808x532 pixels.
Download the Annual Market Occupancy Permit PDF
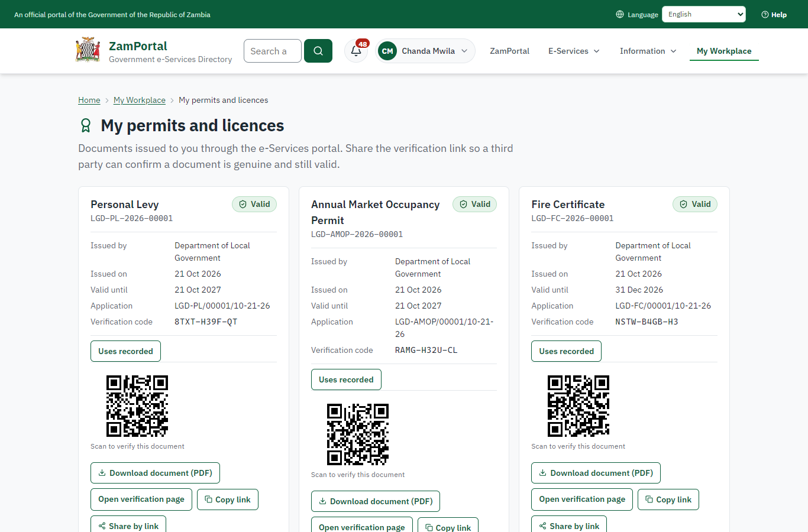(x=376, y=501)
